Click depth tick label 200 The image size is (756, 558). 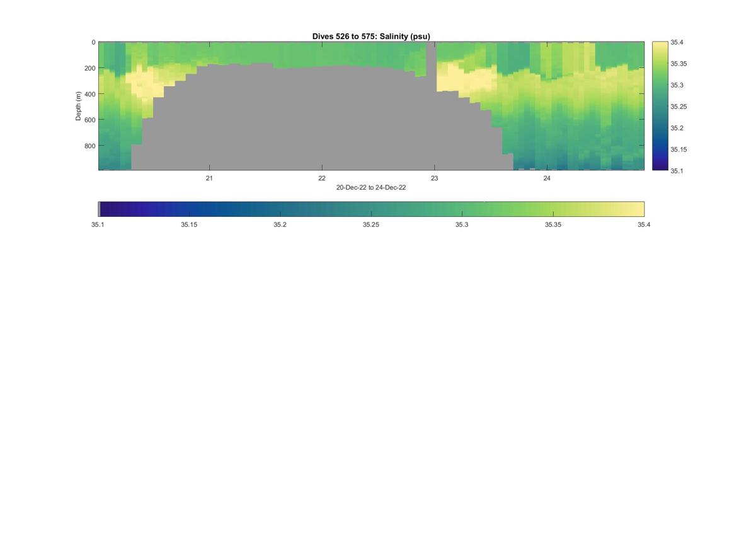(x=89, y=69)
